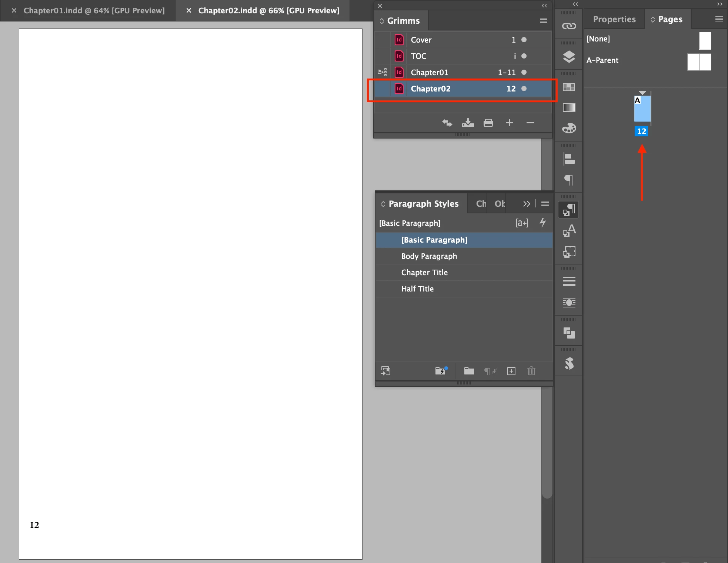Click the Save the book icon
The width and height of the screenshot is (728, 563).
pos(468,123)
